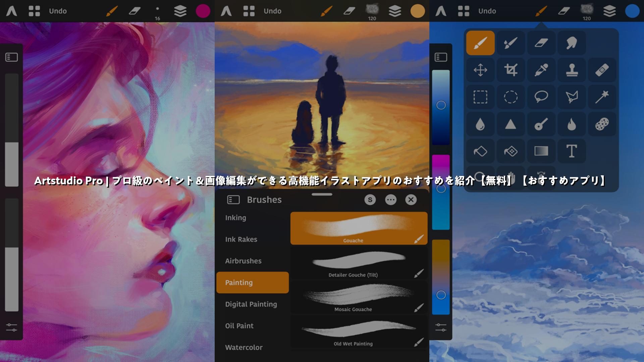Screen dimensions: 644x362
Task: Choose the Mosaic Gouache brush
Action: 359,298
